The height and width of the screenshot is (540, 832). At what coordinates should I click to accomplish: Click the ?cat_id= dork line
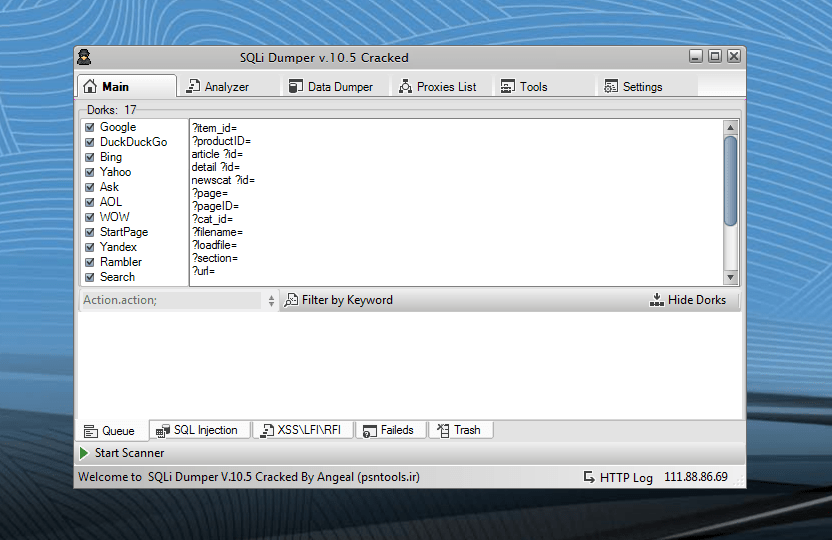tap(212, 219)
